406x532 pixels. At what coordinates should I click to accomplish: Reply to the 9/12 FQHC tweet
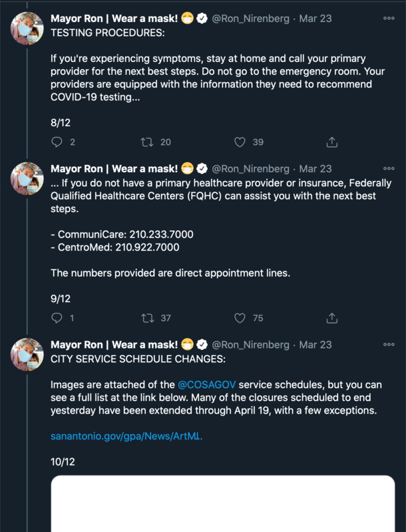(x=57, y=318)
